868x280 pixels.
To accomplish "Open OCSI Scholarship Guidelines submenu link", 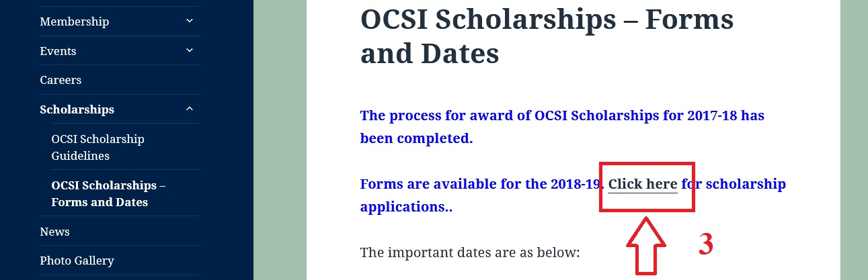I will [x=97, y=147].
